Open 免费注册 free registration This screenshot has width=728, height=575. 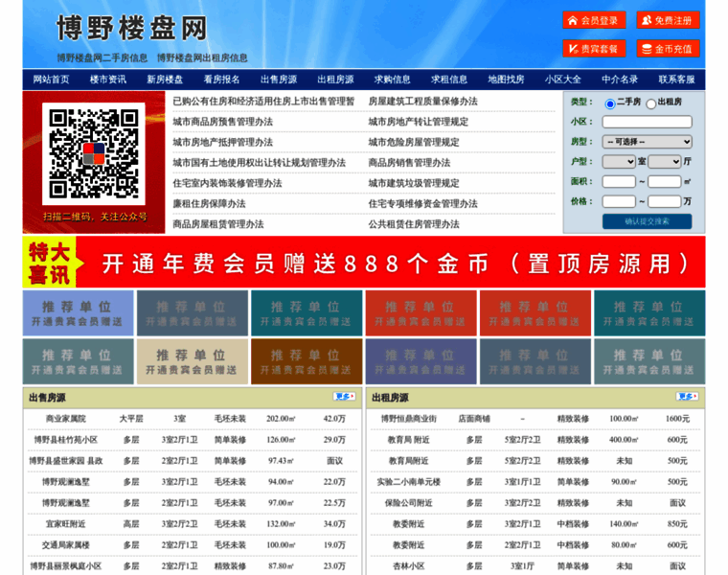pyautogui.click(x=668, y=20)
